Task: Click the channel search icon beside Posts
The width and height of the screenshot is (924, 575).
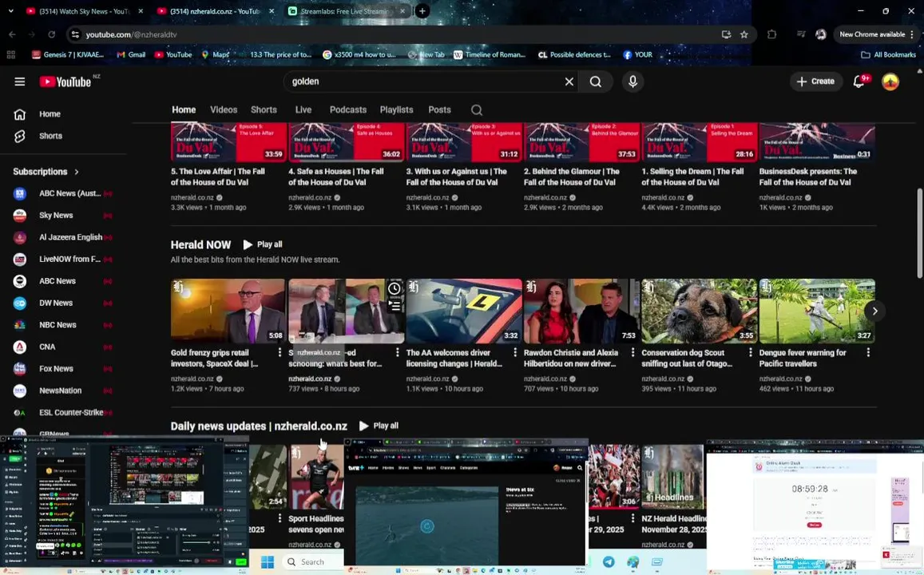Action: click(477, 110)
